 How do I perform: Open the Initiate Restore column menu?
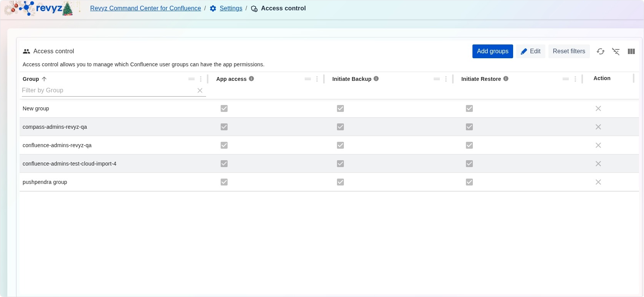[575, 79]
